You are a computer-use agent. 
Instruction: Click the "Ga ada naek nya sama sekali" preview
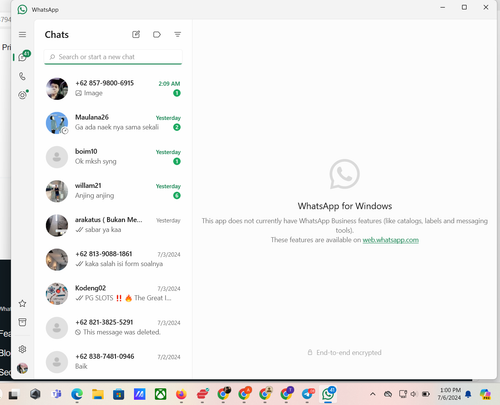click(117, 127)
